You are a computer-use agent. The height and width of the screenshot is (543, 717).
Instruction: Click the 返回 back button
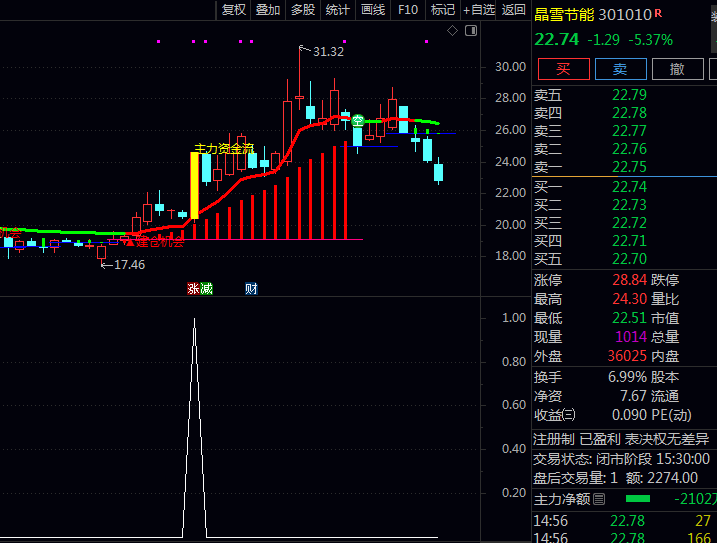513,10
